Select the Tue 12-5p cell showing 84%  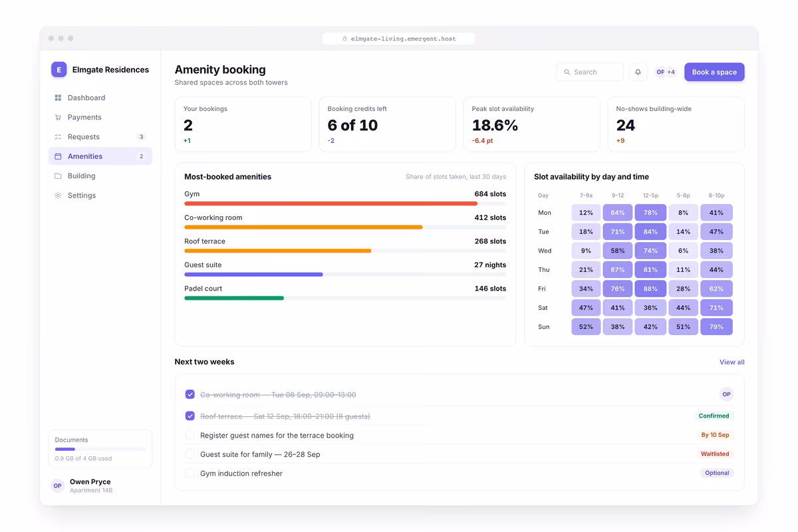tap(650, 231)
